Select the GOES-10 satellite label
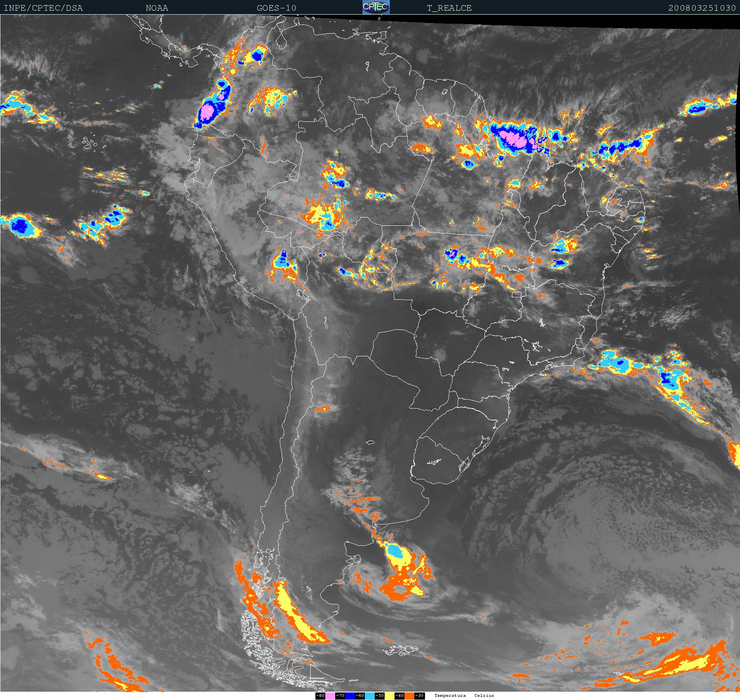The width and height of the screenshot is (740, 700). point(276,8)
